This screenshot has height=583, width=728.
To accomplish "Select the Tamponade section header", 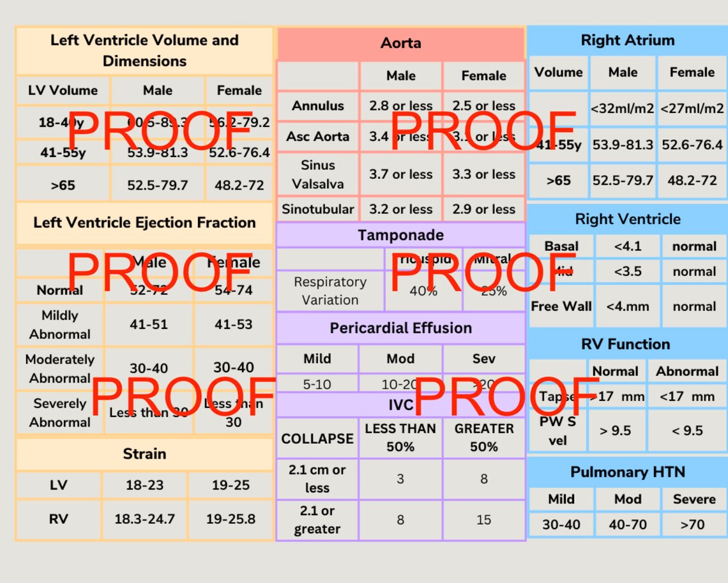I will pos(400,234).
